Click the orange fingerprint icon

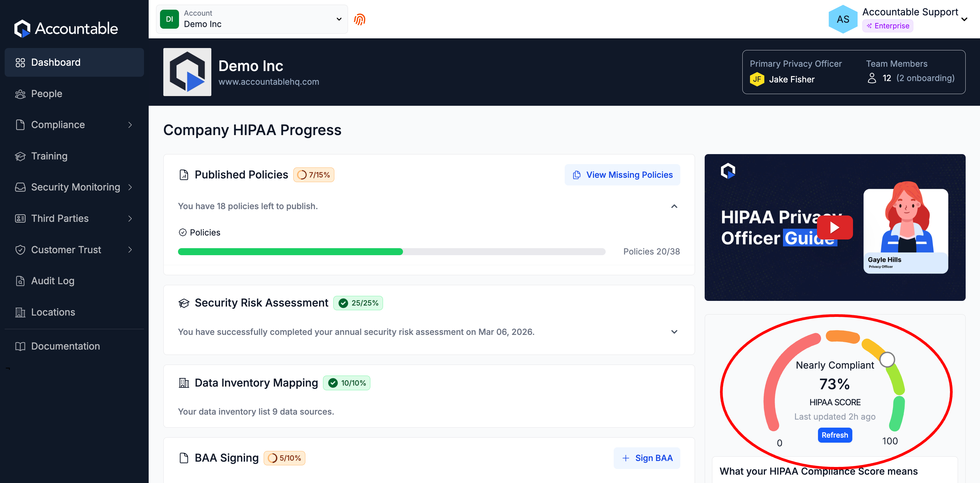tap(359, 19)
